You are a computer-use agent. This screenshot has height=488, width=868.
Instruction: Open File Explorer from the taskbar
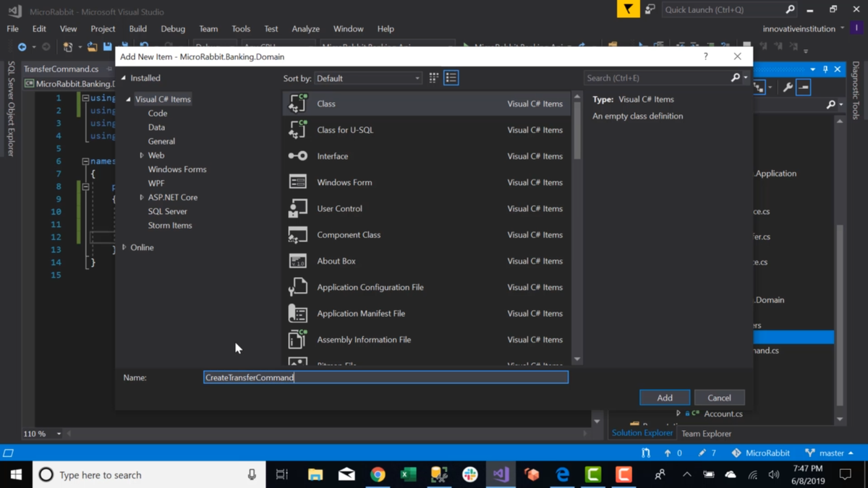pos(315,475)
